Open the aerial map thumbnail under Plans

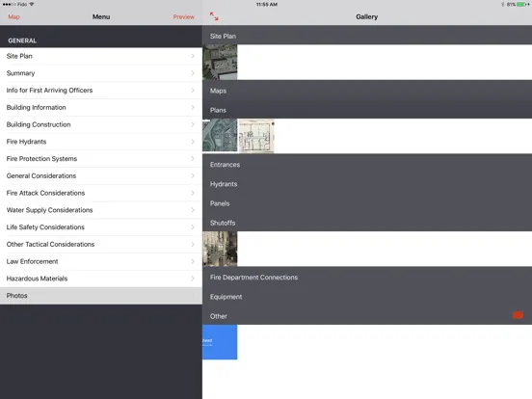pos(220,135)
